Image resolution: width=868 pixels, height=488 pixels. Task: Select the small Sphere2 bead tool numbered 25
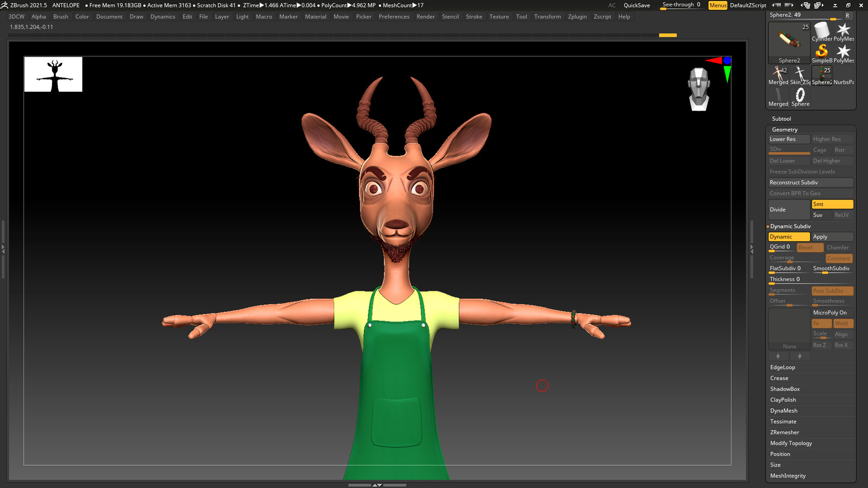point(822,75)
